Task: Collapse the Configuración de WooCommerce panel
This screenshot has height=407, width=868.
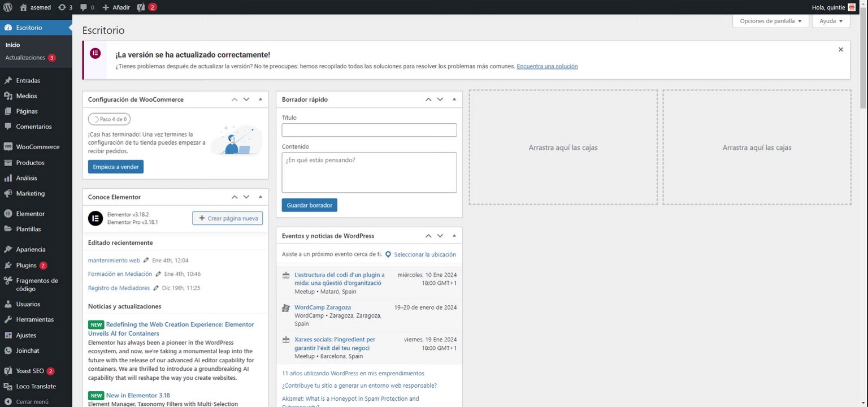Action: [261, 99]
